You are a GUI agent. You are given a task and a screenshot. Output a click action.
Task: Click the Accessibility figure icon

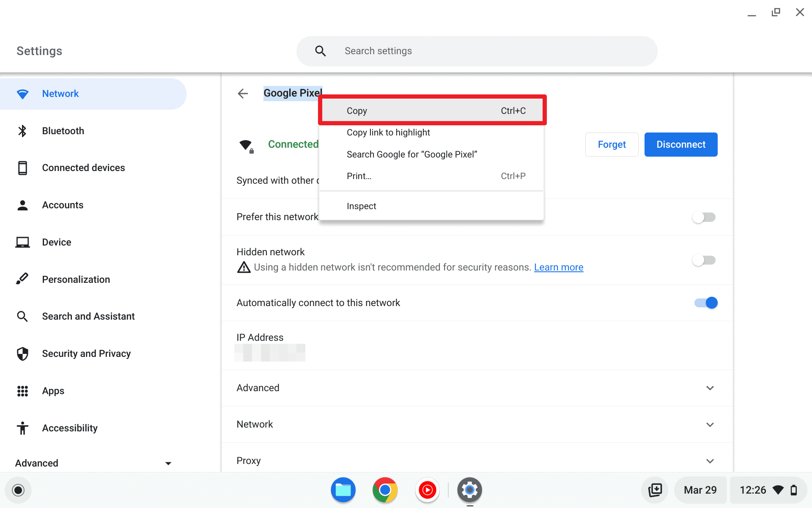(x=22, y=428)
